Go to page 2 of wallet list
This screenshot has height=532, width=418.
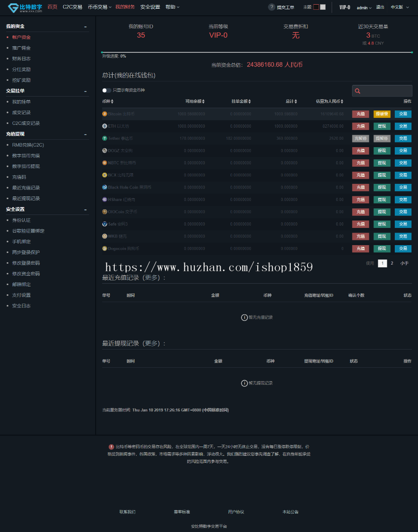click(x=392, y=263)
